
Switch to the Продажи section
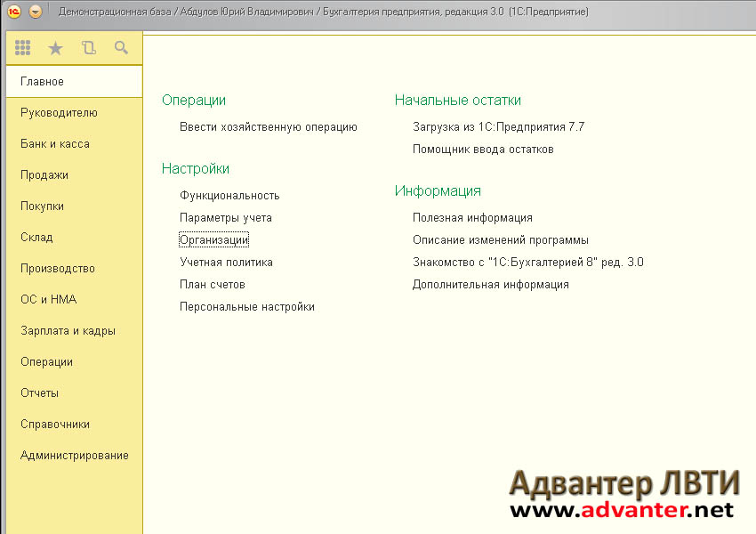click(x=74, y=174)
